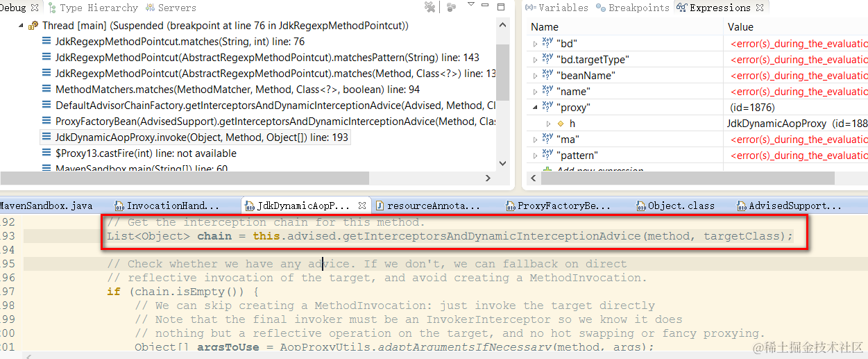Collapse the Thread [main] node
This screenshot has width=868, height=359.
coord(20,25)
